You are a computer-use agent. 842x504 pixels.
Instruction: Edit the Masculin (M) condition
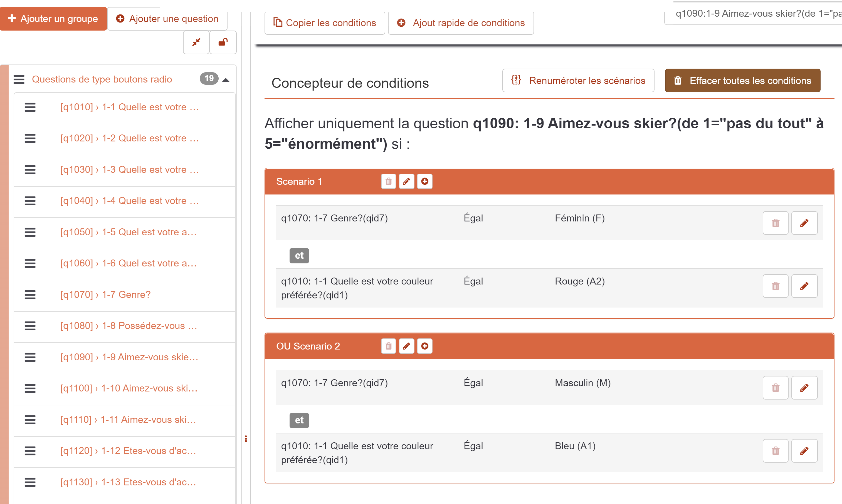pos(804,388)
